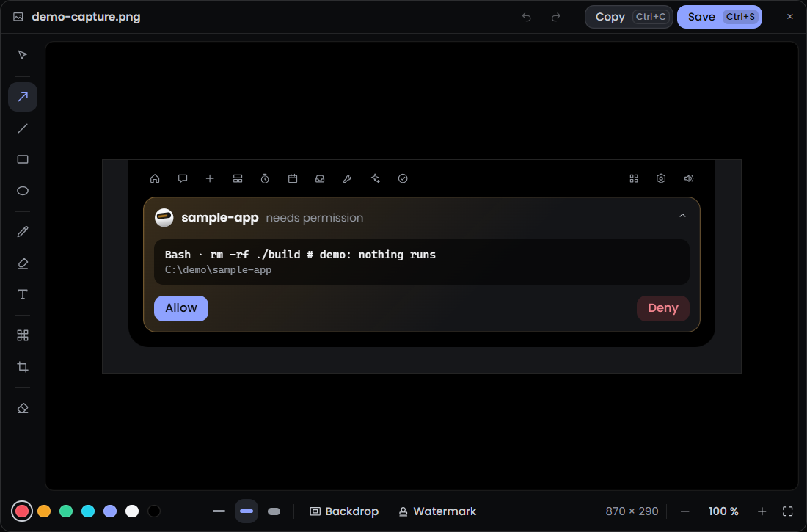Pick the periwinkle blue color swatch
Image resolution: width=807 pixels, height=532 pixels.
click(110, 511)
